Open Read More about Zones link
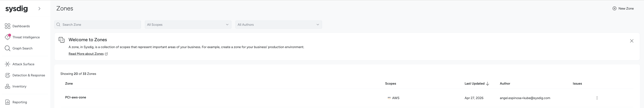Viewport: 644px width, 108px height. [x=86, y=54]
